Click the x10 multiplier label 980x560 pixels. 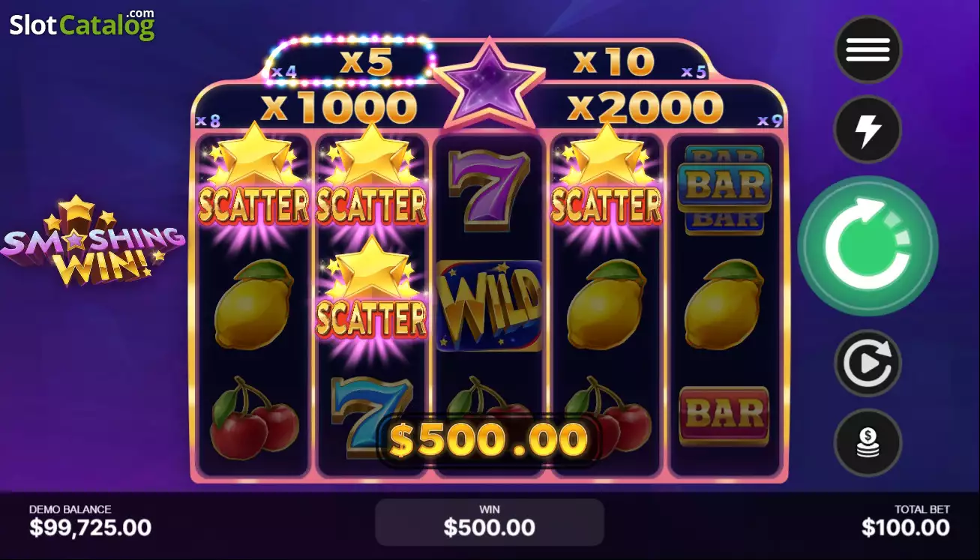point(614,61)
